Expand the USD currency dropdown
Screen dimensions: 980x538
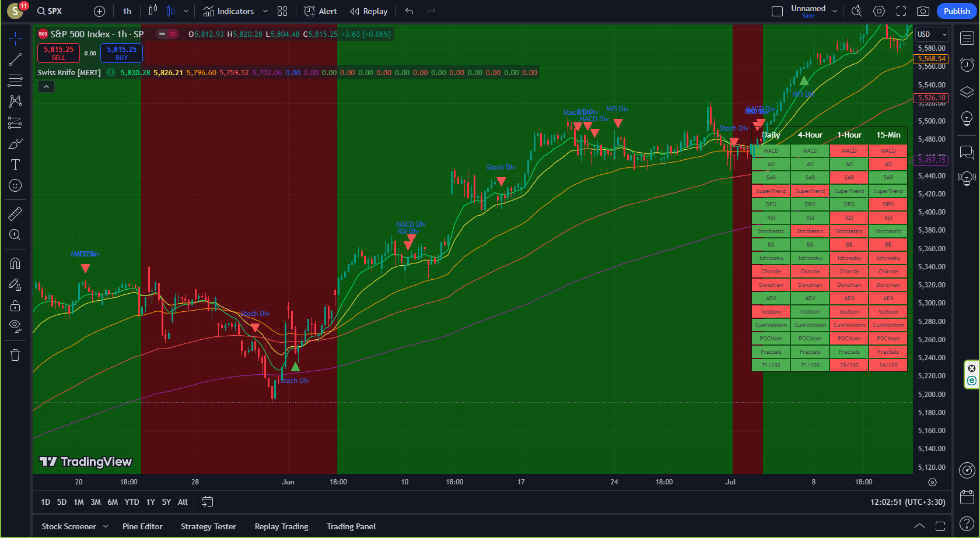point(932,34)
